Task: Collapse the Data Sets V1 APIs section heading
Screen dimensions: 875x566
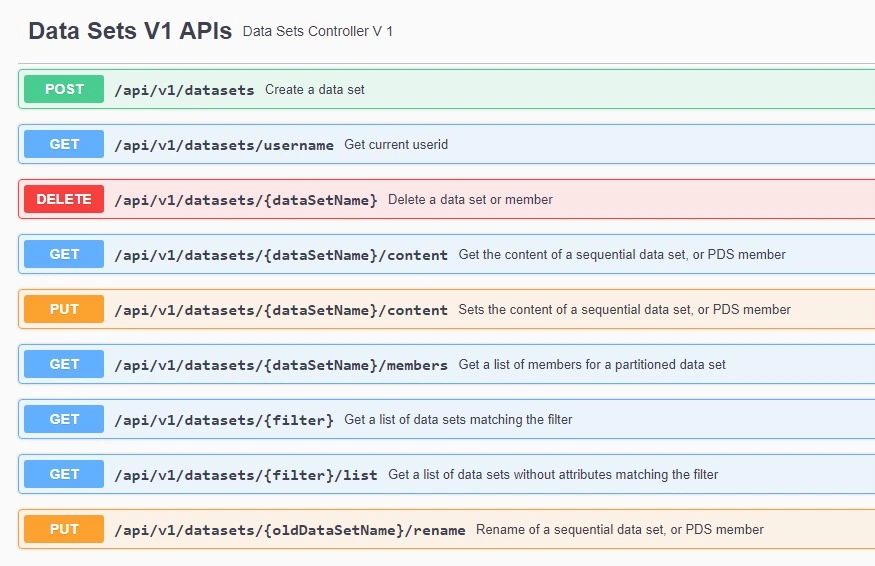Action: [x=130, y=31]
